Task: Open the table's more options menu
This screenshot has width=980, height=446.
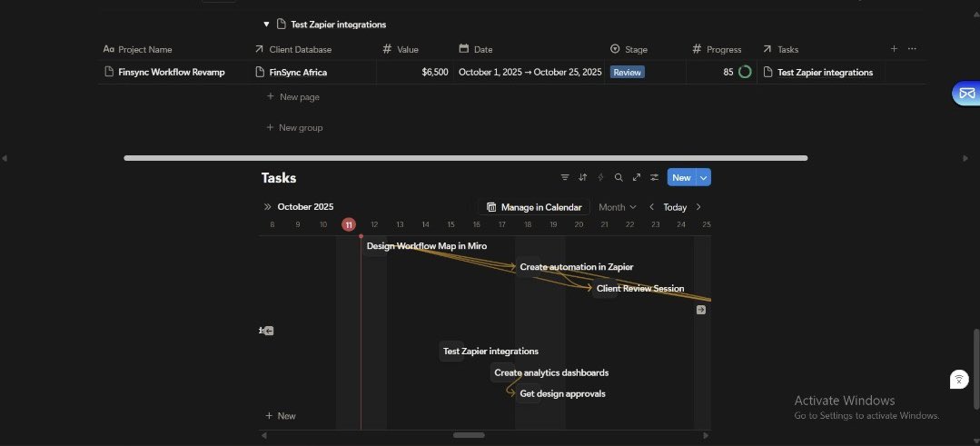Action: 912,49
